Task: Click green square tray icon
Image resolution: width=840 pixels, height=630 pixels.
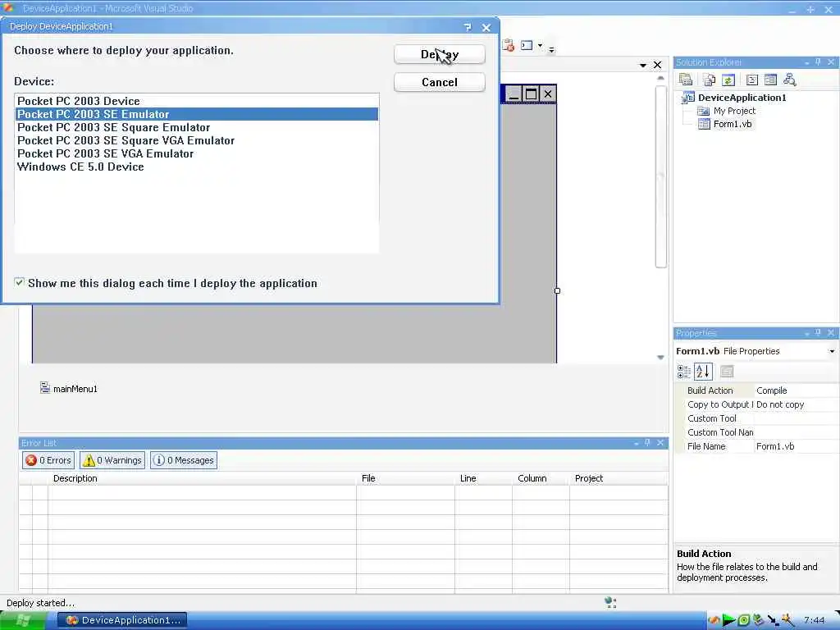Action: (743, 620)
